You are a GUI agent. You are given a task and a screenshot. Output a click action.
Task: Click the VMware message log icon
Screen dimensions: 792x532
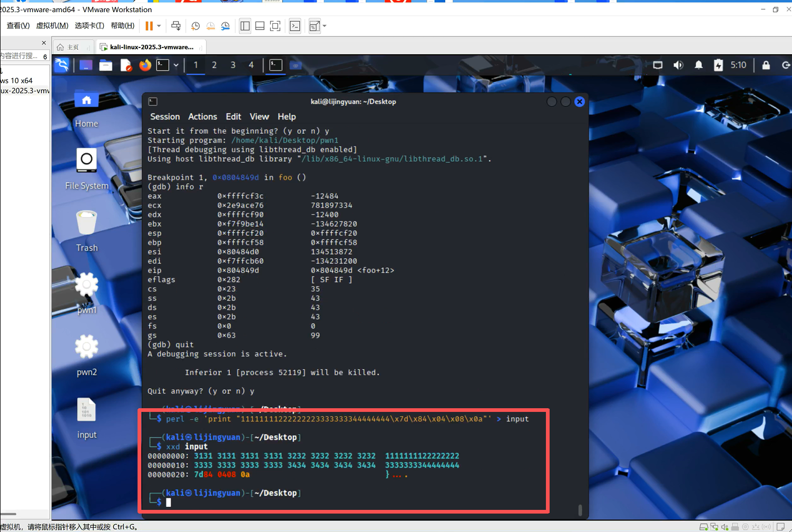click(x=781, y=527)
